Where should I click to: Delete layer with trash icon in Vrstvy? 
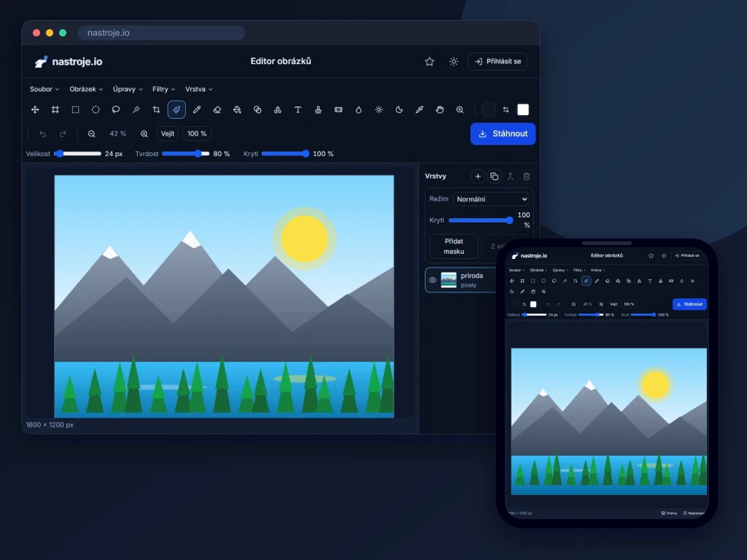click(527, 176)
